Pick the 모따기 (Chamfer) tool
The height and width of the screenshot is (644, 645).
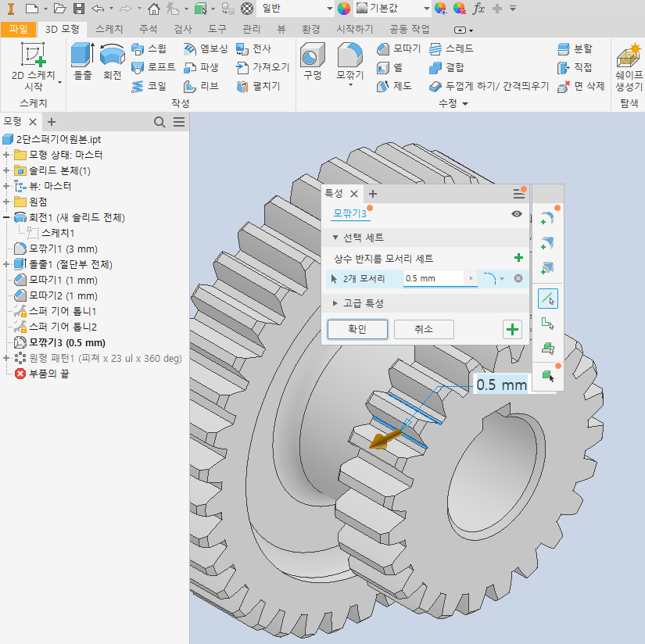tap(399, 49)
